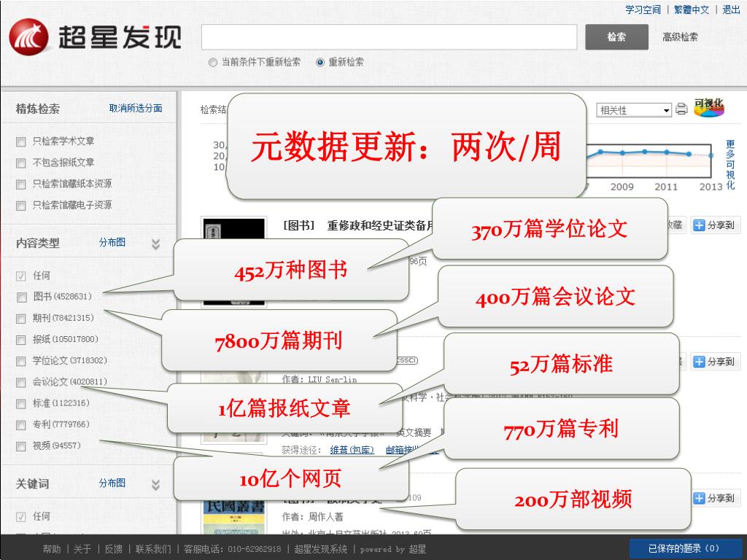
Task: Toggle the 任何 checkbox under 关键词
Action: tap(21, 517)
